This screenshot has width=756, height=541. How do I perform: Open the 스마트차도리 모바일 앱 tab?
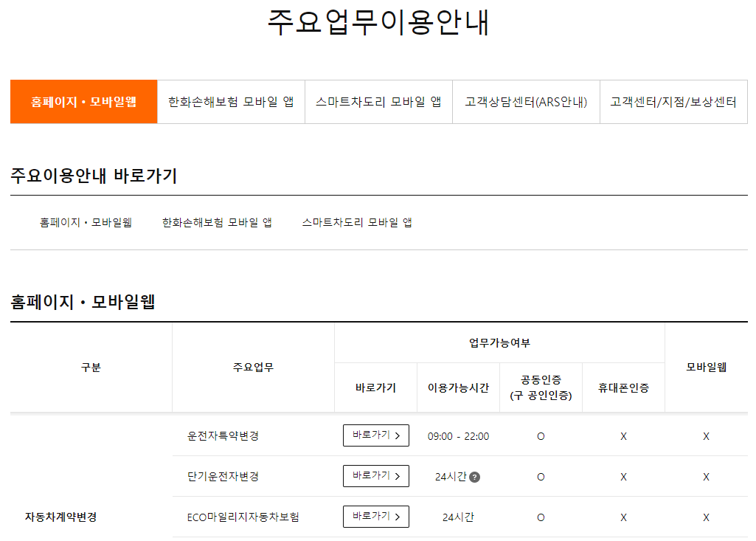point(378,102)
